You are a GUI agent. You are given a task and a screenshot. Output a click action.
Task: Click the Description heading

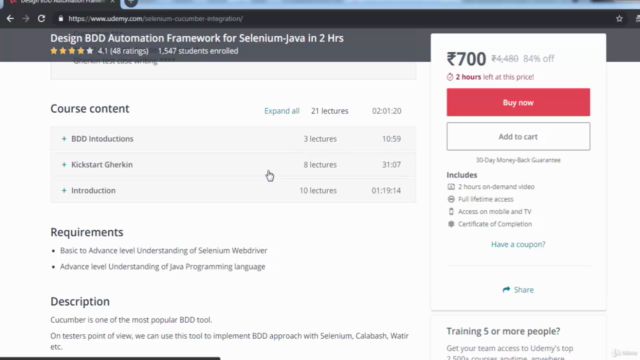[x=80, y=302]
